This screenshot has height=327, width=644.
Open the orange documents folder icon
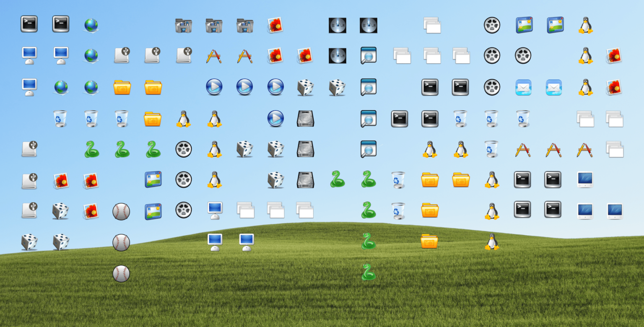(x=122, y=87)
